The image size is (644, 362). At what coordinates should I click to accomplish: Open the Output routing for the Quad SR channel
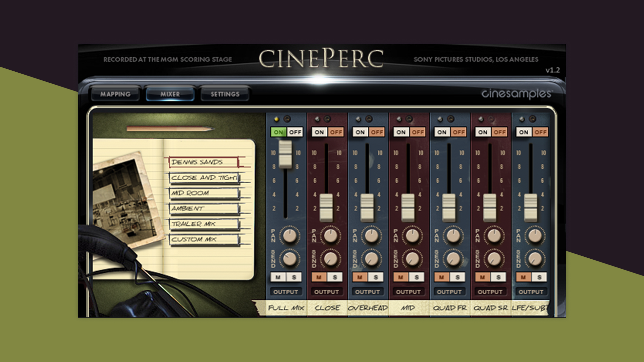point(490,292)
